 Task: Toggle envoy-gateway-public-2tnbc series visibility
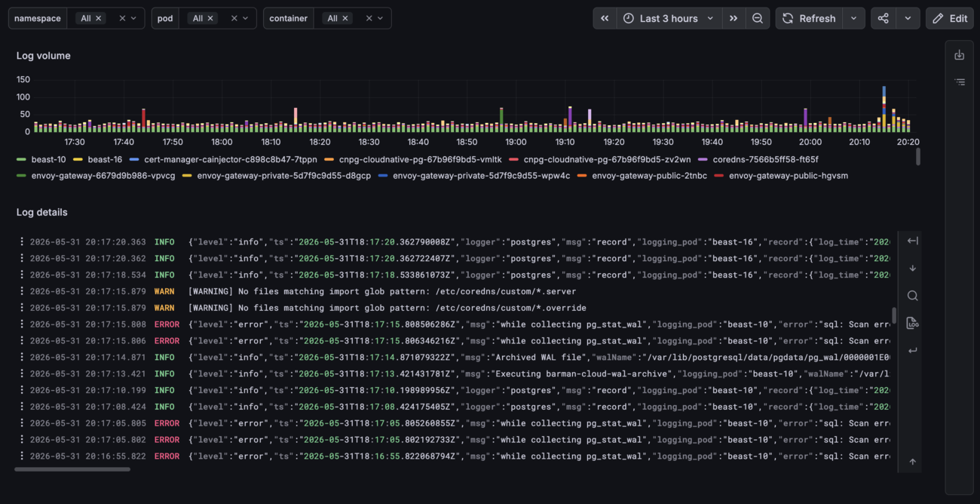[649, 176]
